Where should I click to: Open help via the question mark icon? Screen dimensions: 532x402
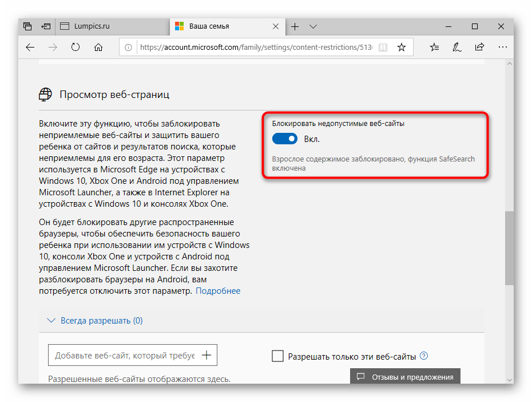(x=424, y=356)
